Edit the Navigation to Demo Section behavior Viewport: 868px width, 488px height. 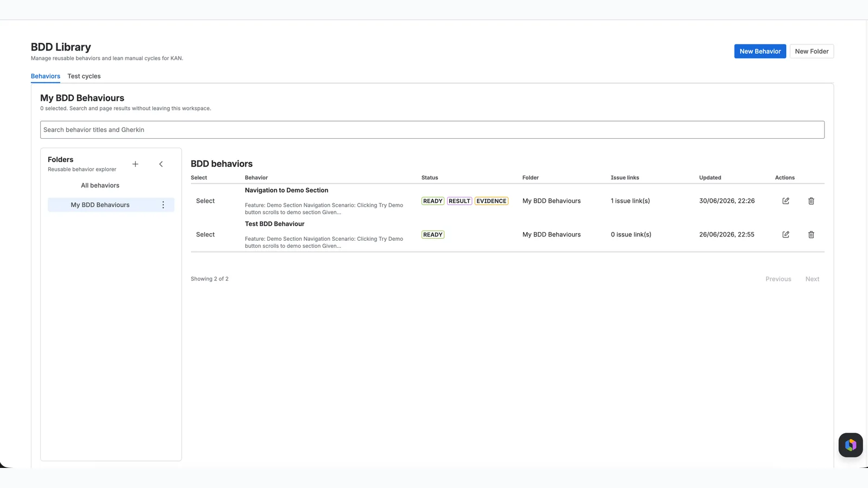[x=786, y=201]
